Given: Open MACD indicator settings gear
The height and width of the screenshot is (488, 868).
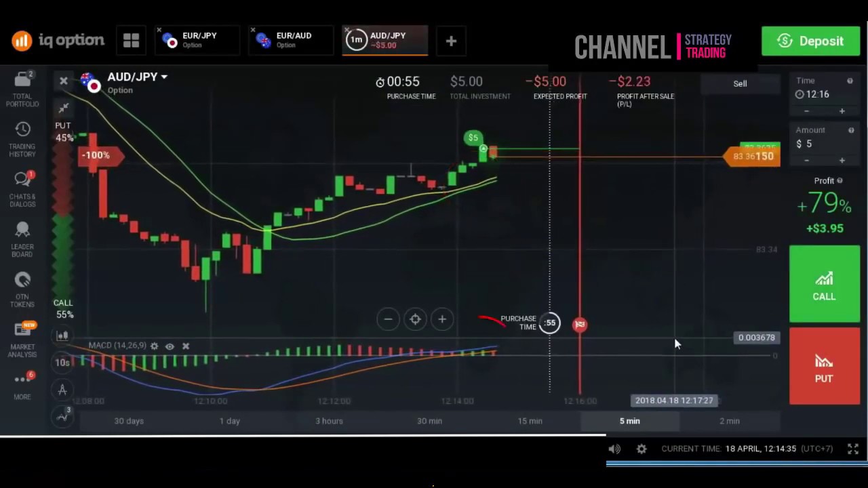Looking at the screenshot, I should tap(155, 346).
